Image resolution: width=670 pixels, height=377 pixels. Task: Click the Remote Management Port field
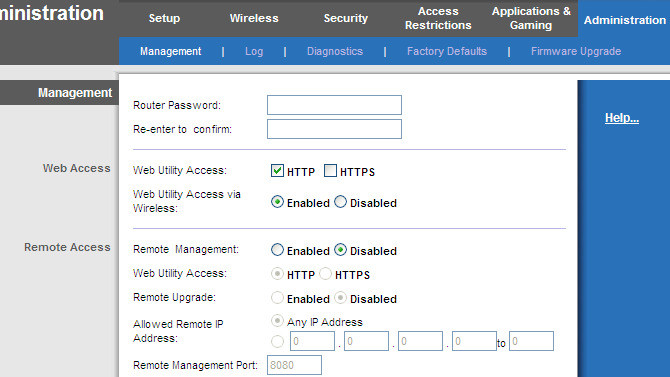tap(294, 365)
